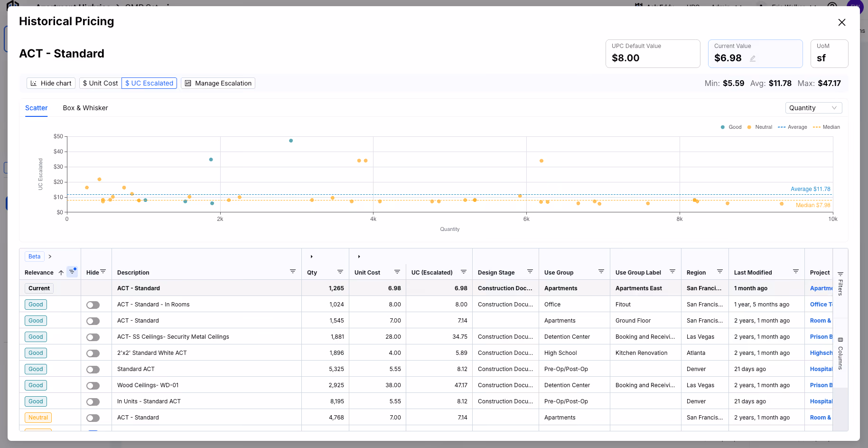Toggle hide for 2'x2' Standard White ACT
Viewport: 868px width, 448px height.
tap(93, 353)
